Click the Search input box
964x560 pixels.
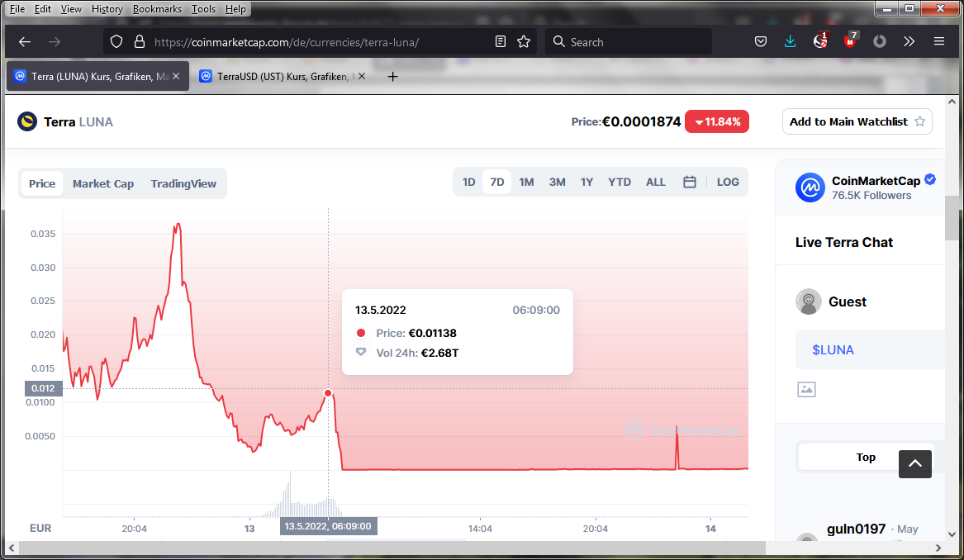tap(629, 42)
